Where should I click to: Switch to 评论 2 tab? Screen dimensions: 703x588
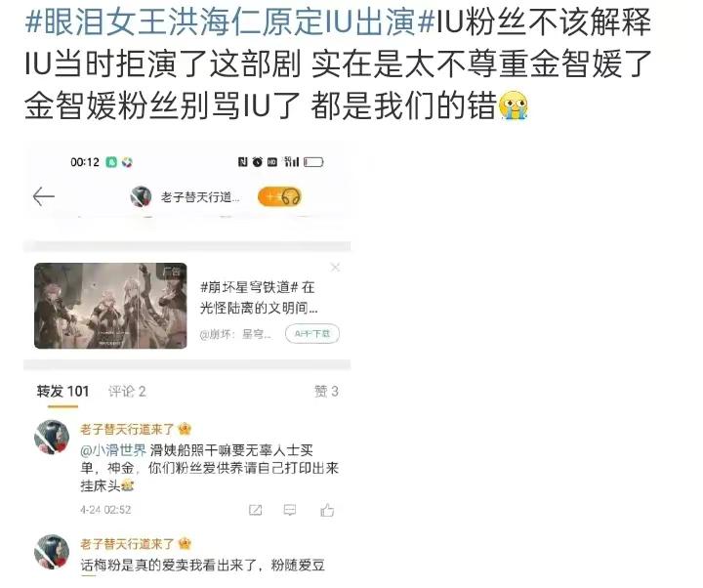[127, 392]
